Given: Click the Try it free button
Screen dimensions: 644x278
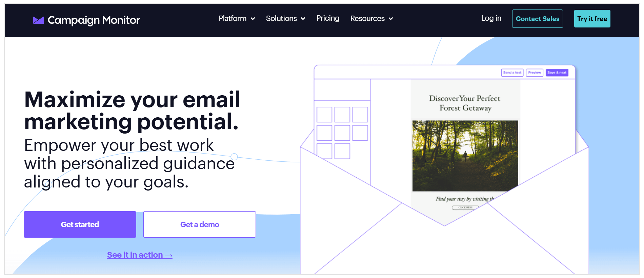Looking at the screenshot, I should point(592,19).
